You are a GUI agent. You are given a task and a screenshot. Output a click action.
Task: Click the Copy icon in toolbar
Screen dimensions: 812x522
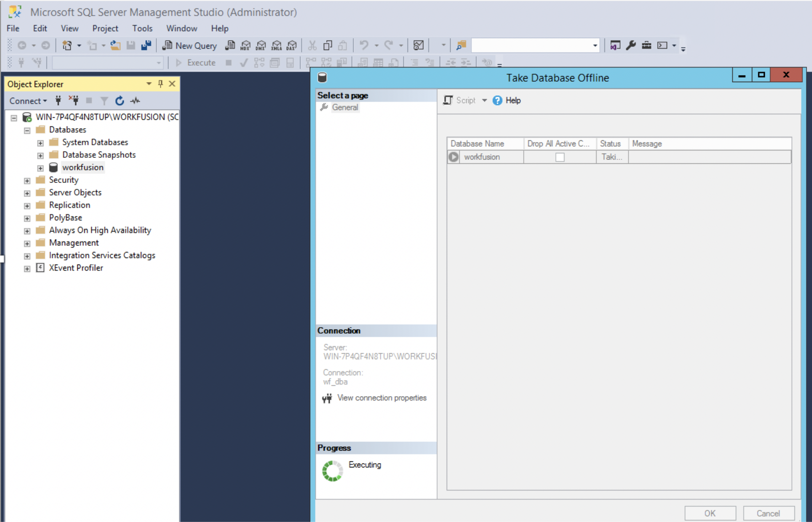[x=328, y=46]
